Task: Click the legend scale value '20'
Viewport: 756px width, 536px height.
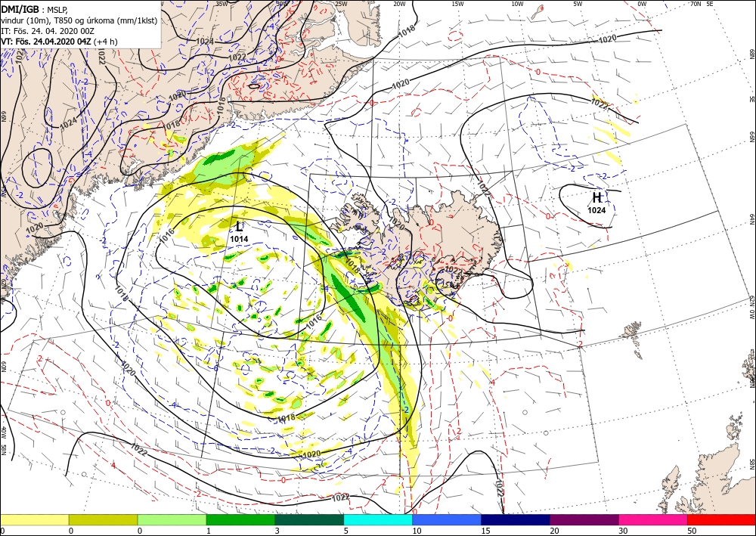Action: click(x=554, y=531)
